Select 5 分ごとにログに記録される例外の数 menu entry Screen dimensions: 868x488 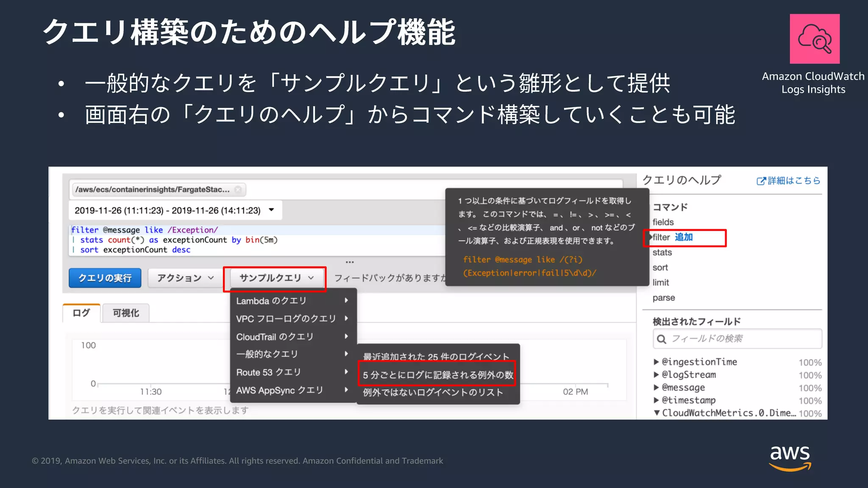437,374
